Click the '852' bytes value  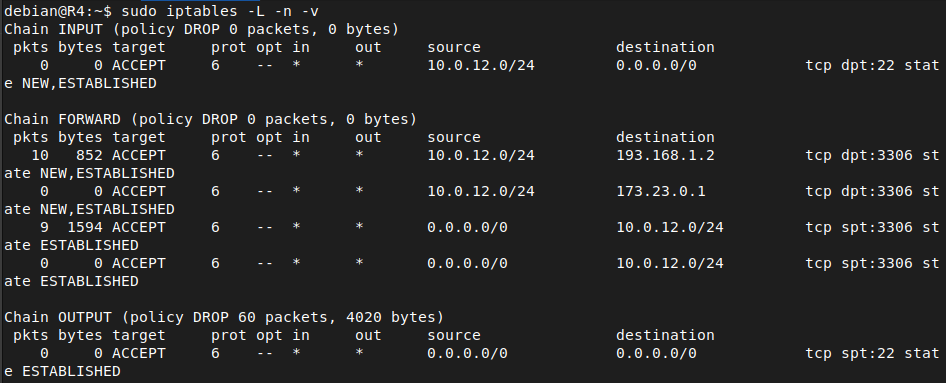point(89,156)
